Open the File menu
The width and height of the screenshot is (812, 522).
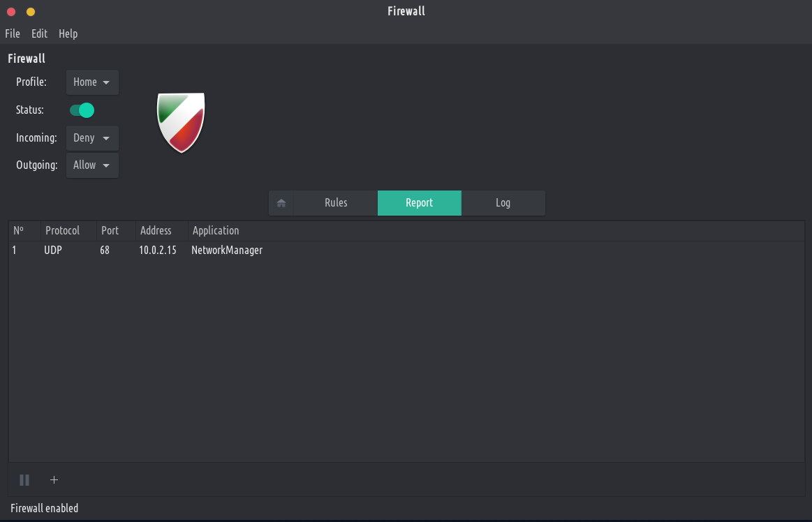[x=13, y=33]
